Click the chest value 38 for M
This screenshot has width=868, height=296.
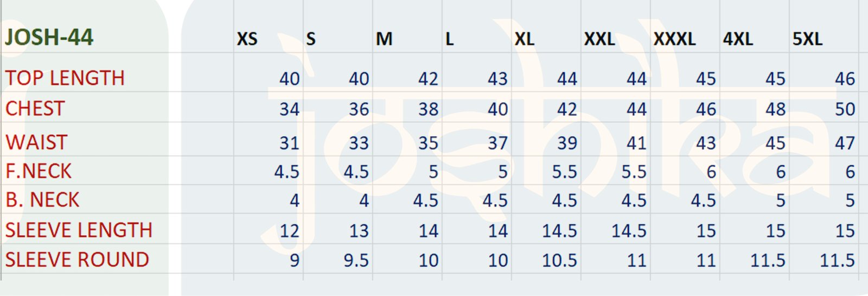click(428, 109)
